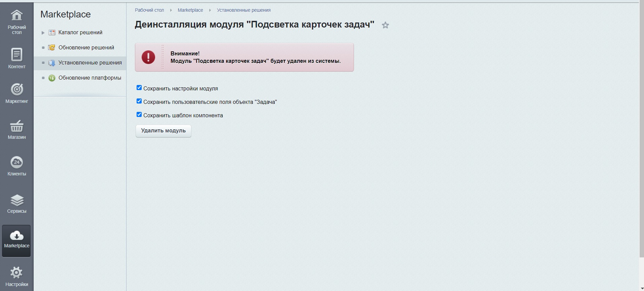Open the Клиенты 24 icon
This screenshot has width=644, height=291.
tap(16, 162)
